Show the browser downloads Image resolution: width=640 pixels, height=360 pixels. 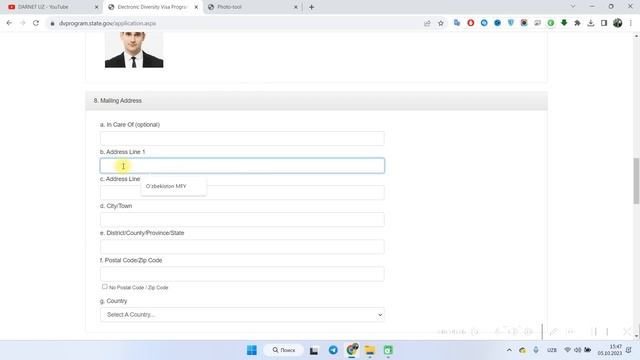(x=591, y=23)
